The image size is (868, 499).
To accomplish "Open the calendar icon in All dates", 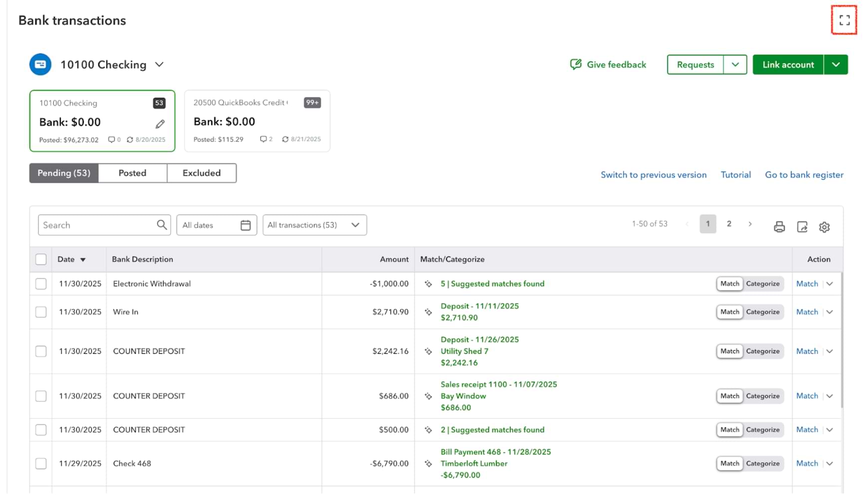I will (245, 225).
